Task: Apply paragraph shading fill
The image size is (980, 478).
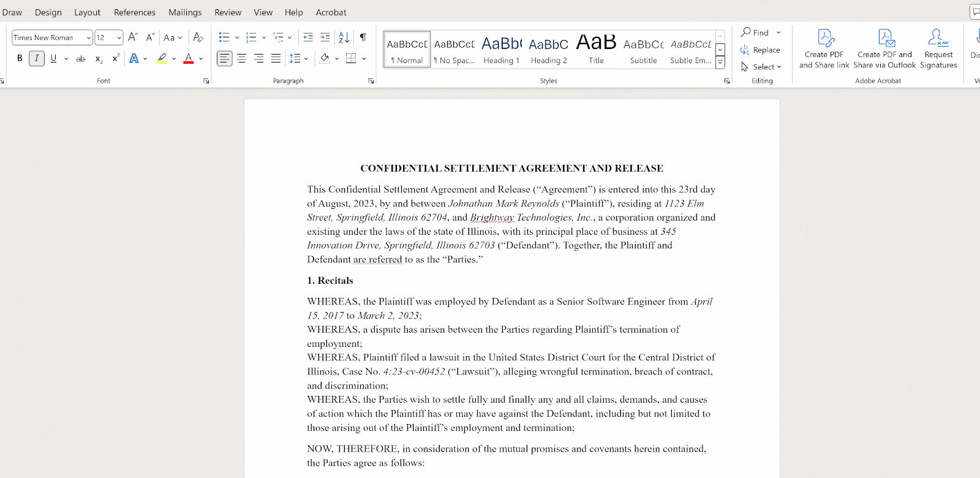Action: (325, 59)
